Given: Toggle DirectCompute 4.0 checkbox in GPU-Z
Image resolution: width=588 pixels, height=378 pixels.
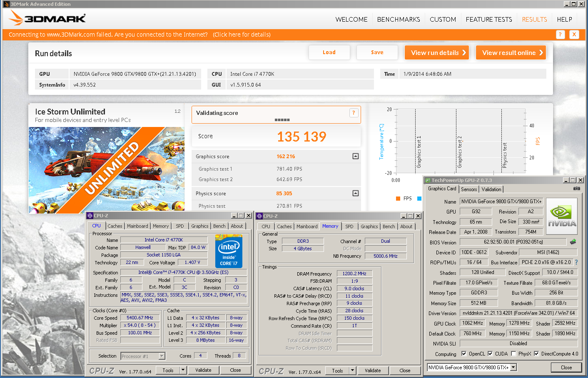Looking at the screenshot, I should click(x=536, y=354).
